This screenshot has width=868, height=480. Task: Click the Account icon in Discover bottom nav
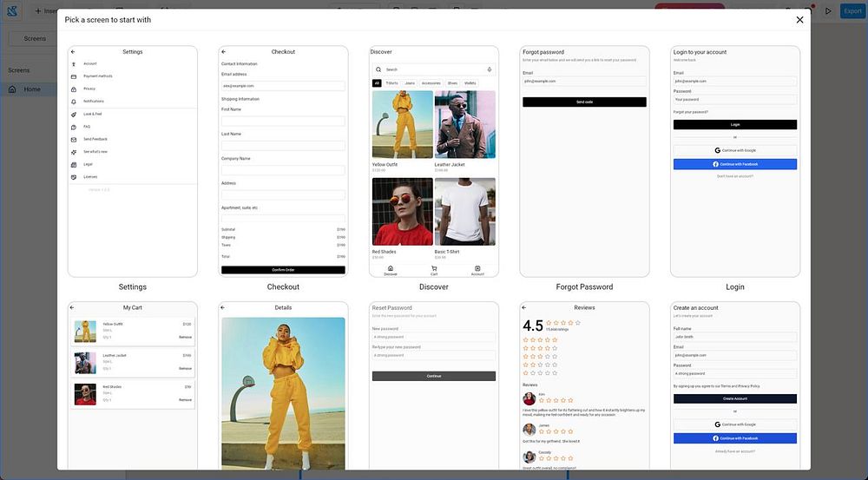click(x=477, y=268)
